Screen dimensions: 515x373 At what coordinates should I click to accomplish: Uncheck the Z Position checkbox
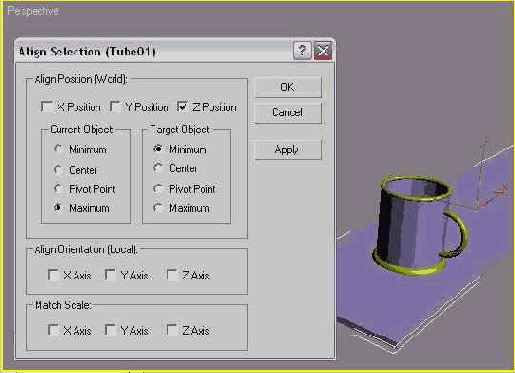pyautogui.click(x=183, y=107)
